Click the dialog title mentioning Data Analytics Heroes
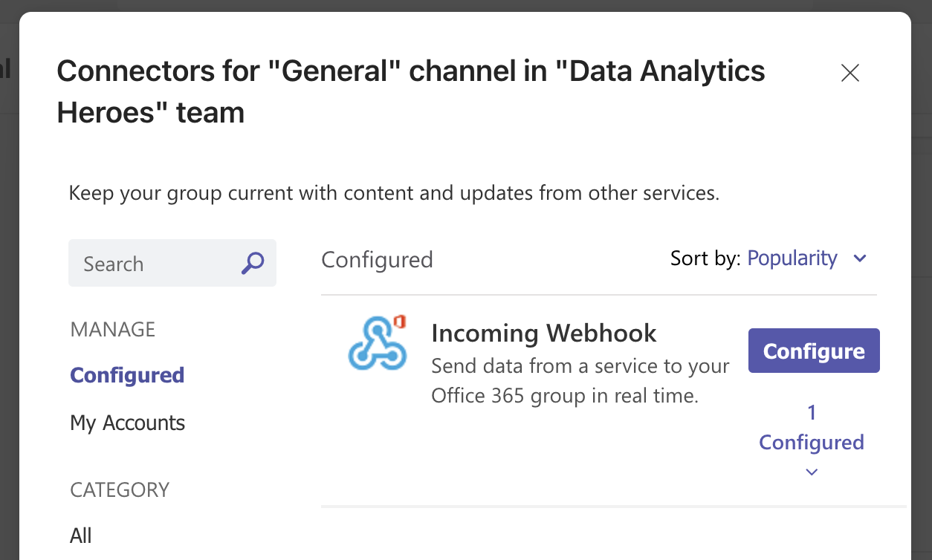 coord(411,91)
